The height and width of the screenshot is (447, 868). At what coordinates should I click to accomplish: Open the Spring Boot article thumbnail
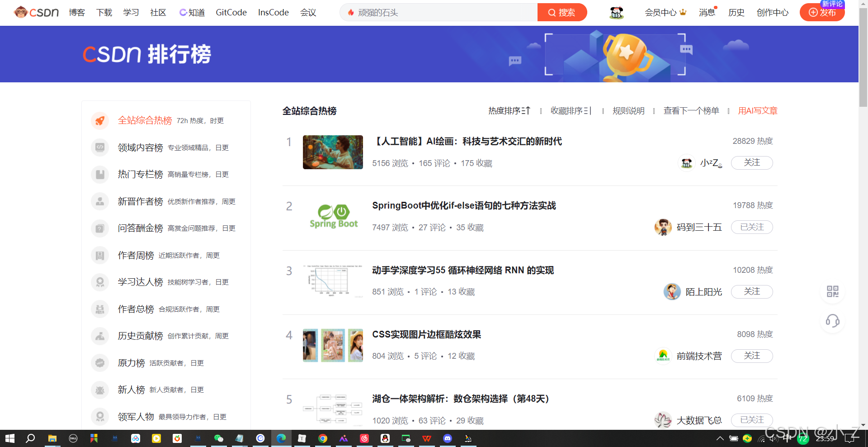(333, 217)
